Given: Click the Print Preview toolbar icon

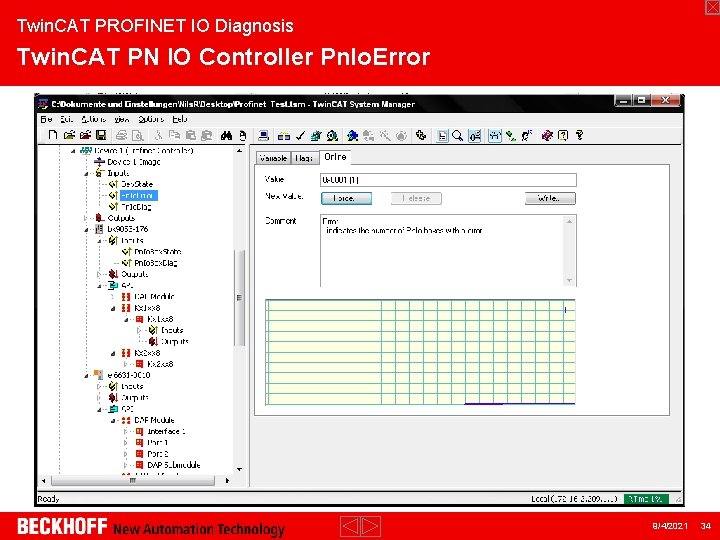Looking at the screenshot, I should click(138, 135).
